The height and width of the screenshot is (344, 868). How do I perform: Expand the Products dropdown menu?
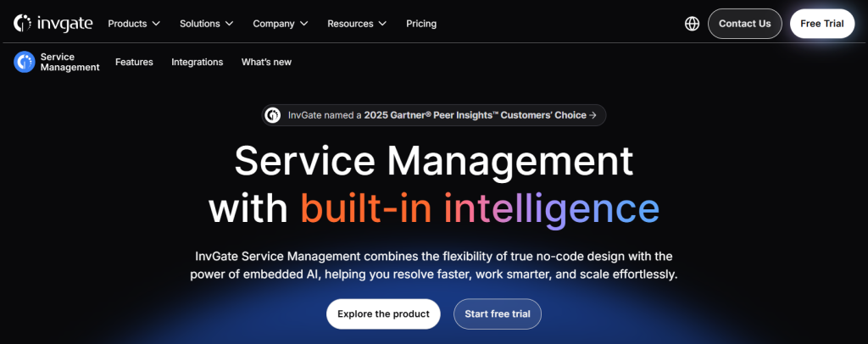(134, 24)
